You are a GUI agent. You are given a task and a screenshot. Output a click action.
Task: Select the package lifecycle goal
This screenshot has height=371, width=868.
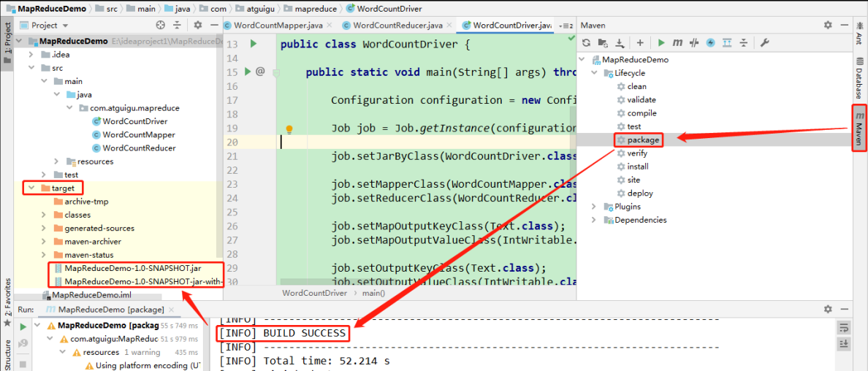[643, 139]
